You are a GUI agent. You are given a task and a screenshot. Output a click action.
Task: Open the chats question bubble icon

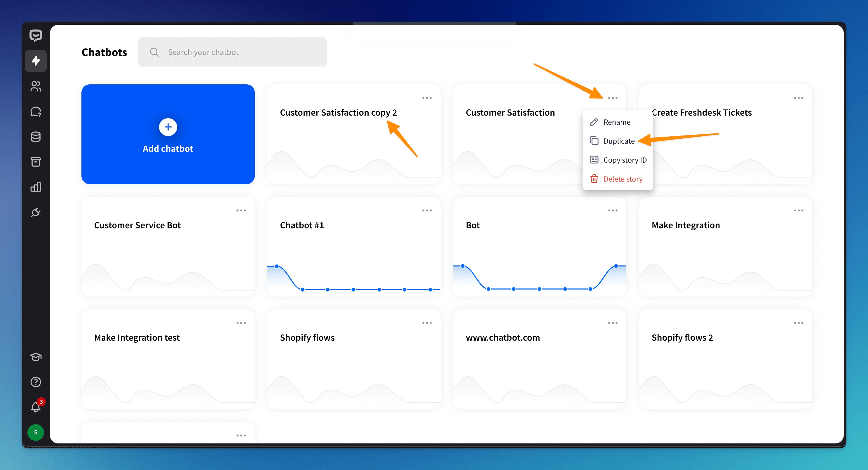(36, 112)
